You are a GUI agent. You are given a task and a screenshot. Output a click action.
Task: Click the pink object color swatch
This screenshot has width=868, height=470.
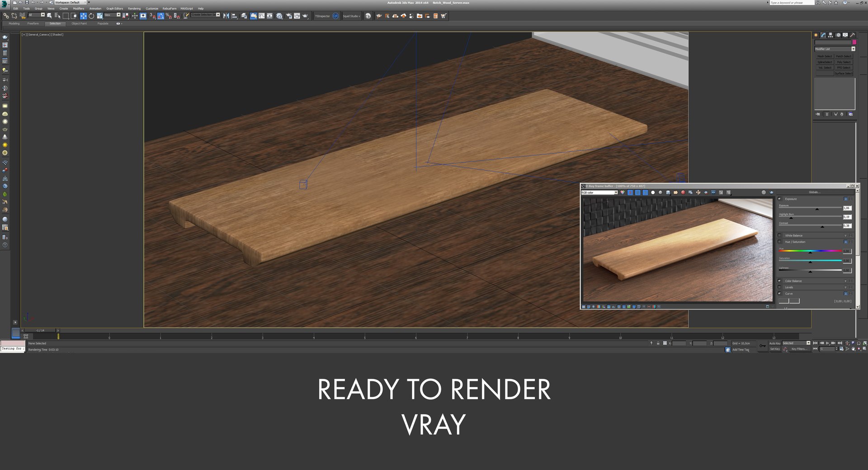854,42
